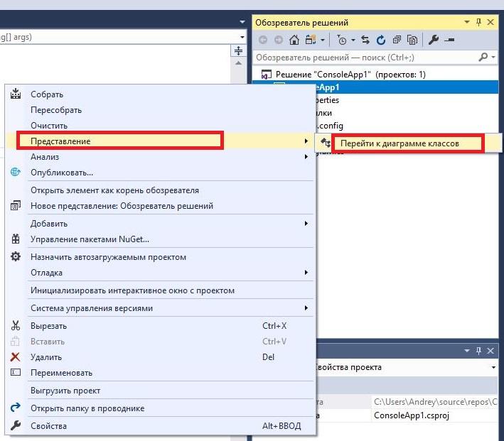Click the globe icon beside Опубликовать
The height and width of the screenshot is (441, 504).
16,172
